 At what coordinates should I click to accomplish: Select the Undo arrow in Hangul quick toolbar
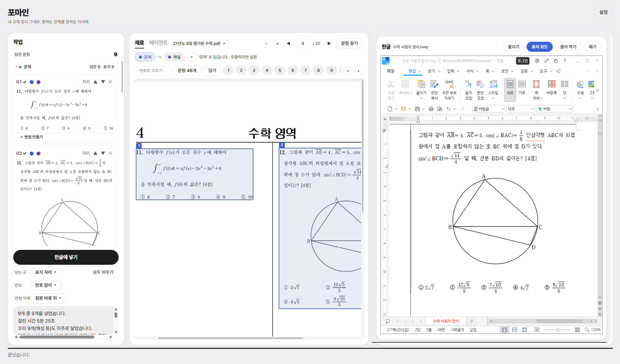tap(449, 109)
